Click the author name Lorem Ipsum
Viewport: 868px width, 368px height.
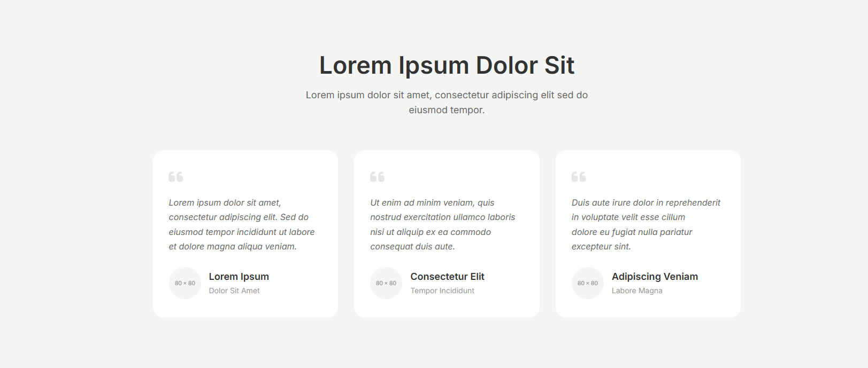(x=239, y=277)
